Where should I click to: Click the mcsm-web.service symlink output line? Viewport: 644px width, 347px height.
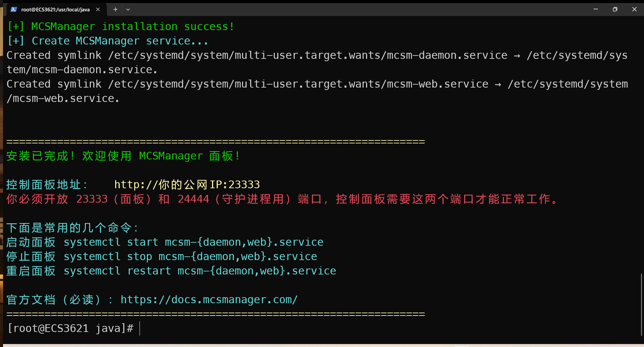(x=317, y=91)
